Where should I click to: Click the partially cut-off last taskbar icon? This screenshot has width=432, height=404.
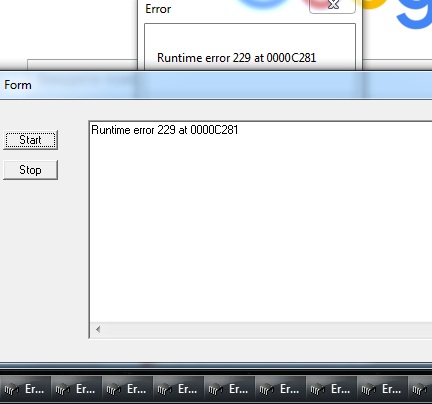pyautogui.click(x=420, y=389)
